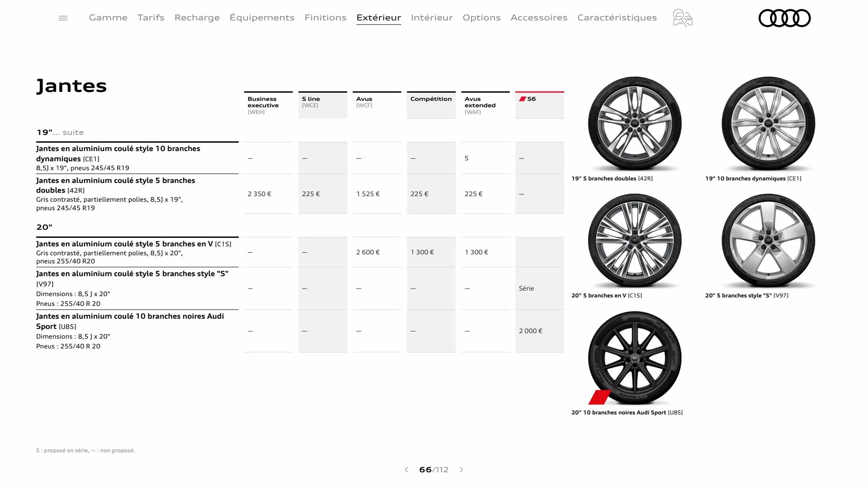Click the user/profile icon top right
This screenshot has width=868, height=488.
(x=681, y=17)
